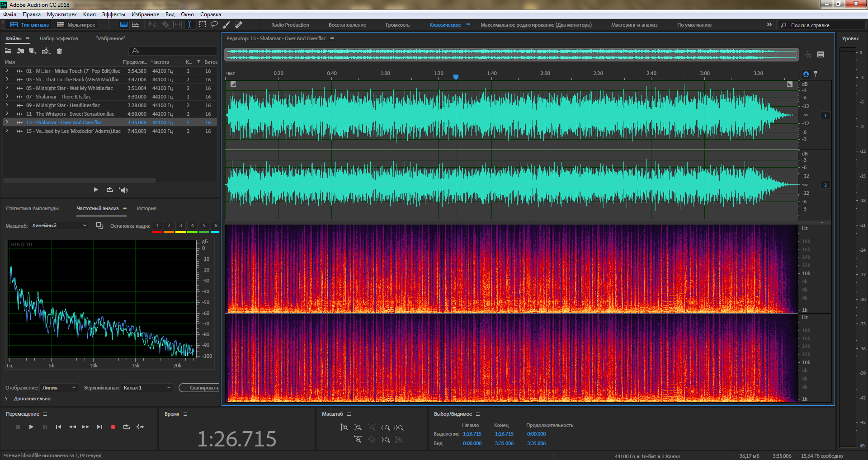Click the list view icon beside overview navigator

[821, 55]
